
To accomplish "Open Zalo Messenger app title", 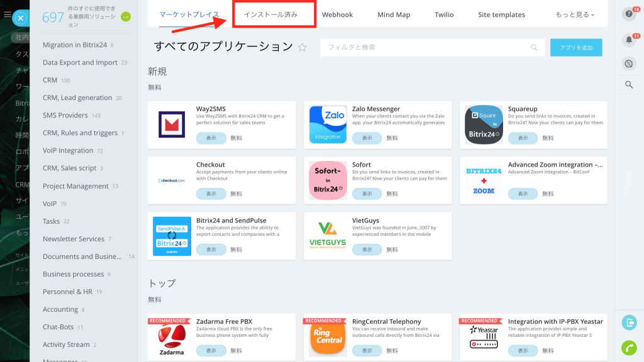I will coord(376,109).
